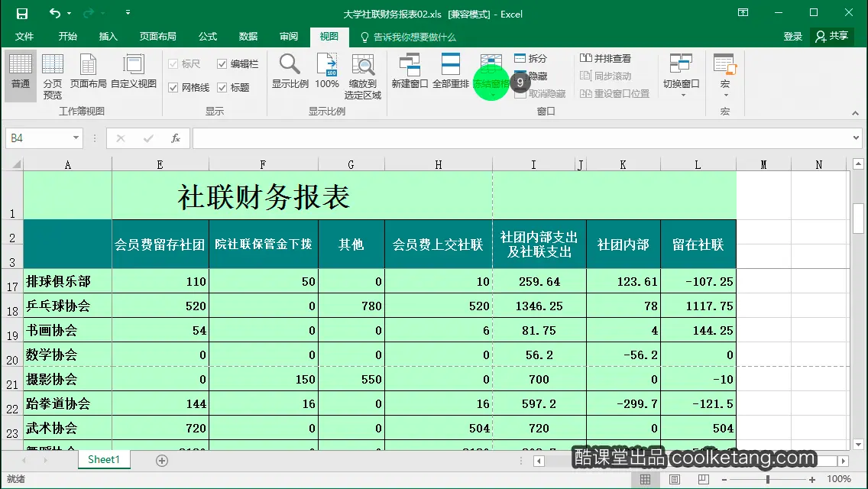
Task: Select the Sheet1 worksheet tab
Action: 103,460
